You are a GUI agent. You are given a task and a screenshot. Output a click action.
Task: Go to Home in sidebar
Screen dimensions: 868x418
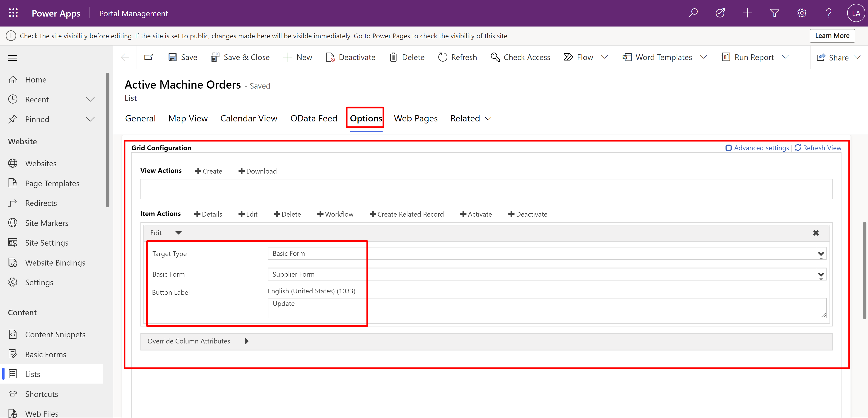point(36,80)
